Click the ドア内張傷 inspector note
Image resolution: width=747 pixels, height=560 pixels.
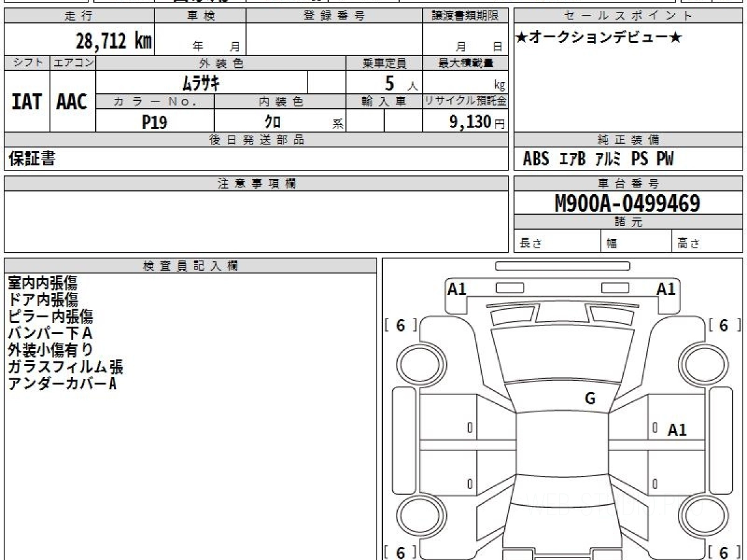tap(43, 299)
